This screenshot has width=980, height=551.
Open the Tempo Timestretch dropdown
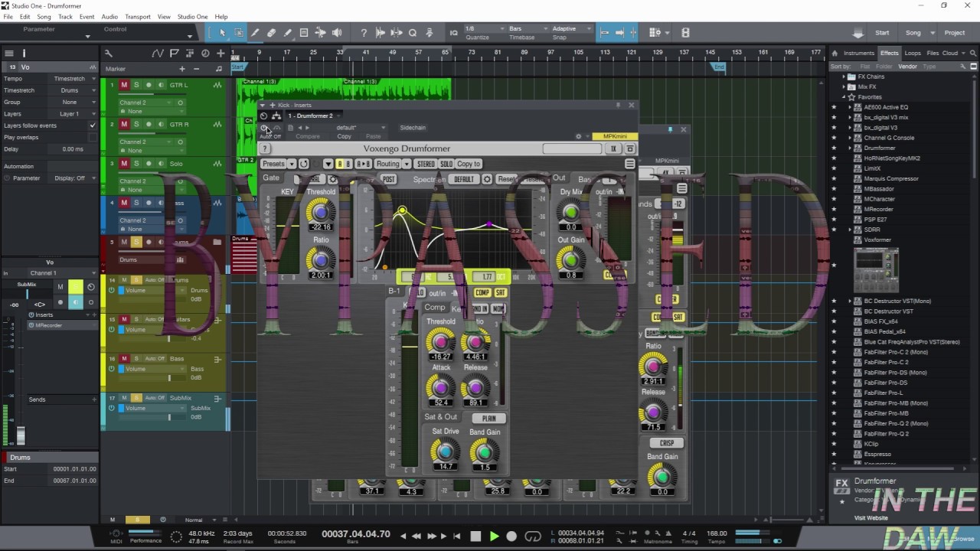73,79
